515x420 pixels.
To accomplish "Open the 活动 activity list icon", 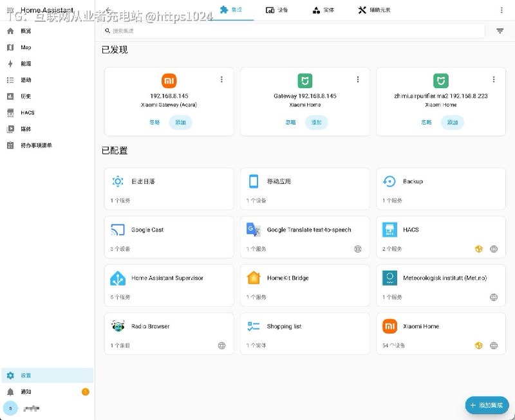I will click(10, 80).
